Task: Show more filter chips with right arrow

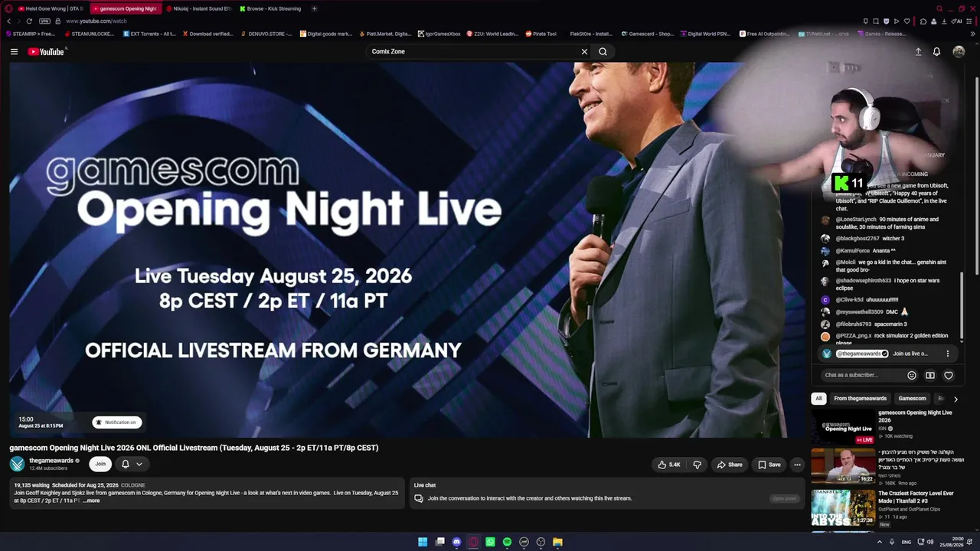Action: click(955, 399)
